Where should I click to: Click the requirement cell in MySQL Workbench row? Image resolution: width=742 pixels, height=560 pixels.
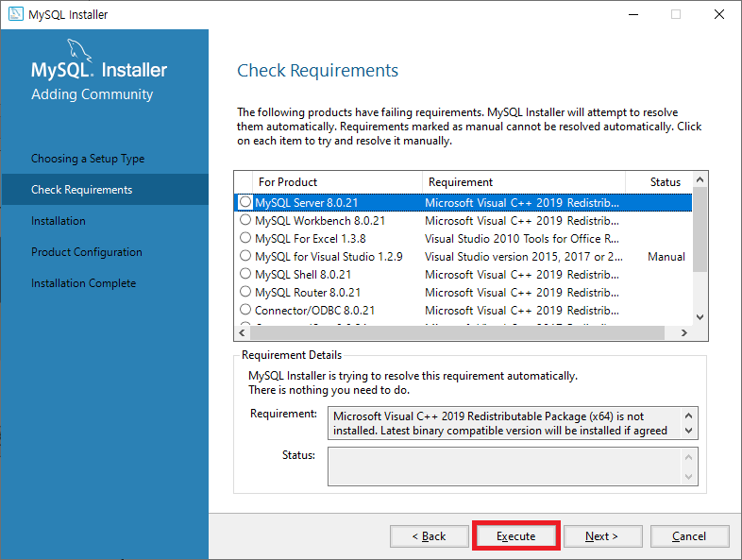tap(522, 221)
